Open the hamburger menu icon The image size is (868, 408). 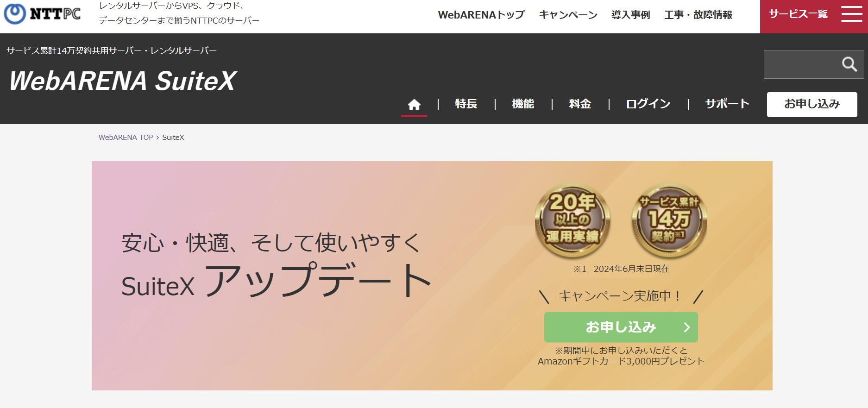851,14
